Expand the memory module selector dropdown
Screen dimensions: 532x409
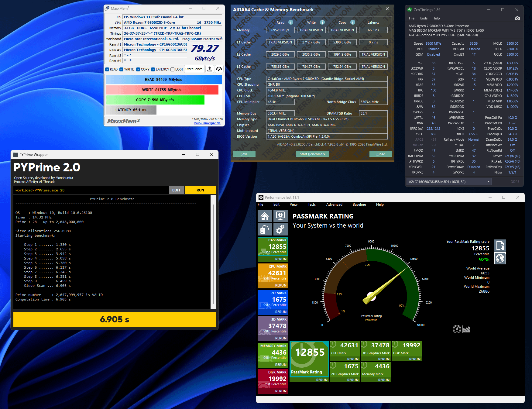(x=489, y=182)
